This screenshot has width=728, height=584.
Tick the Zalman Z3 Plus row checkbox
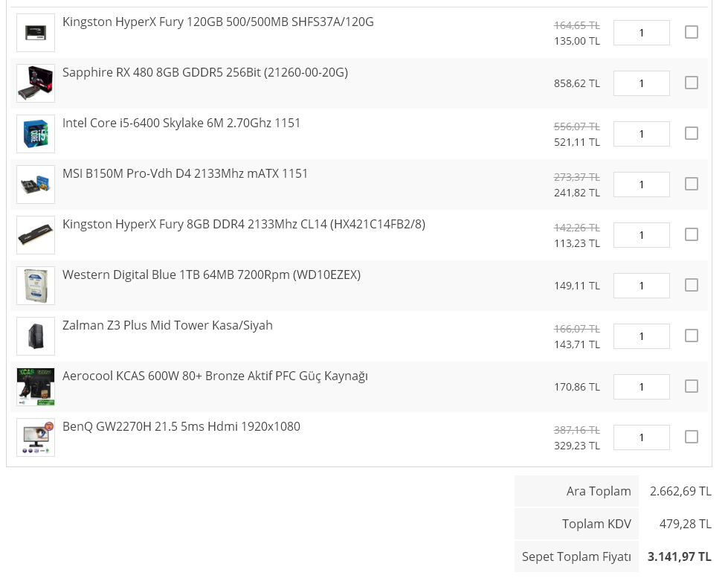click(x=692, y=336)
